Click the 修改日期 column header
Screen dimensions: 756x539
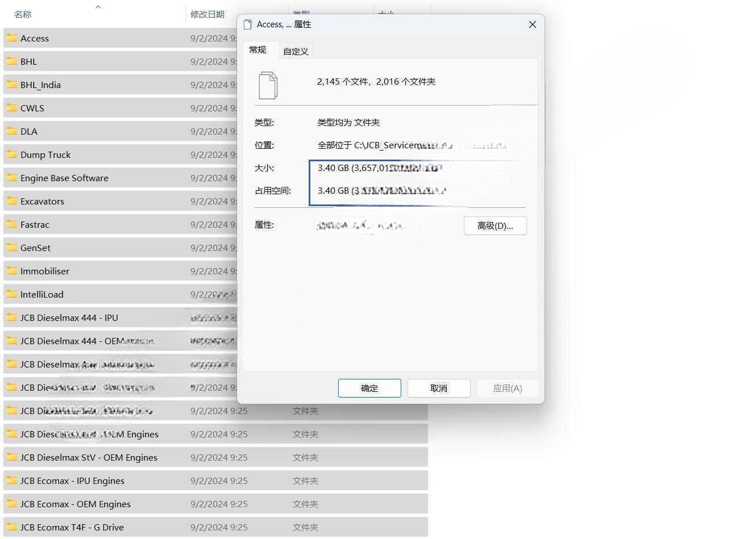click(x=208, y=14)
